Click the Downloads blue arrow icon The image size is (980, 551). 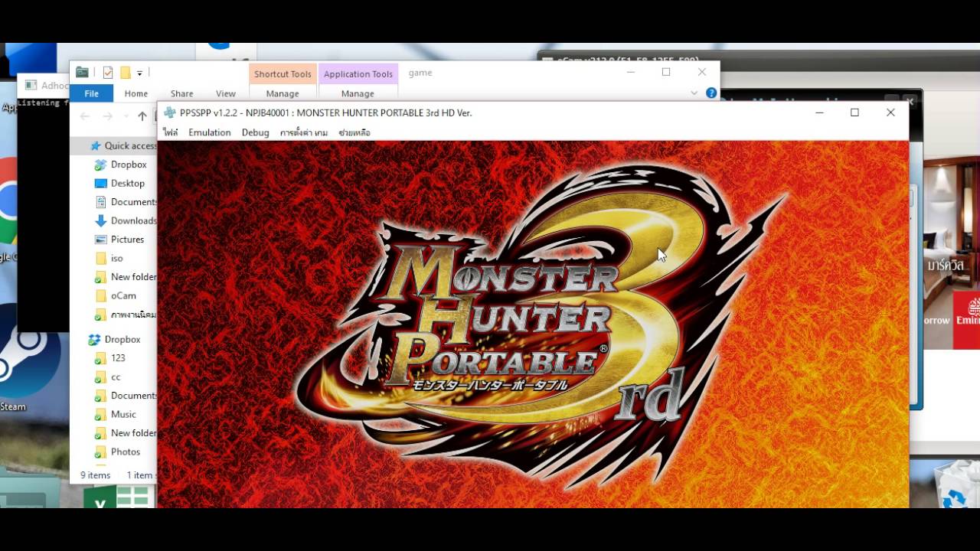[100, 220]
